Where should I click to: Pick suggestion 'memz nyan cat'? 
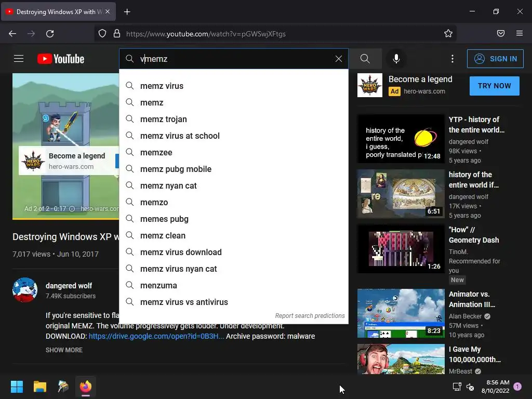pyautogui.click(x=233, y=185)
